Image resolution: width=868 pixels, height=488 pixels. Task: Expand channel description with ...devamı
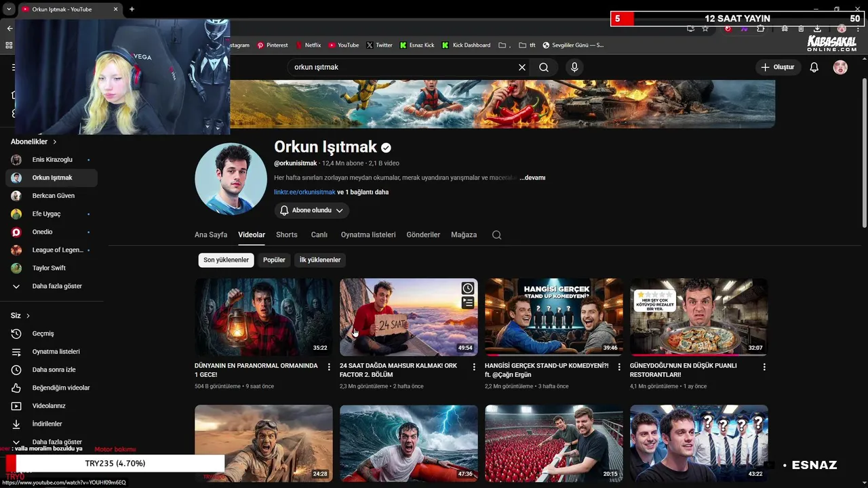click(x=532, y=178)
